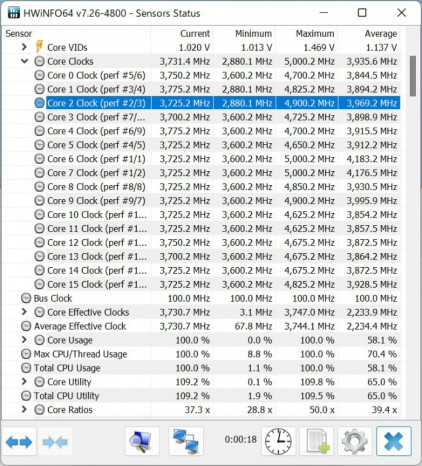Reset the elapsed time clock icon
The width and height of the screenshot is (422, 466).
(278, 441)
